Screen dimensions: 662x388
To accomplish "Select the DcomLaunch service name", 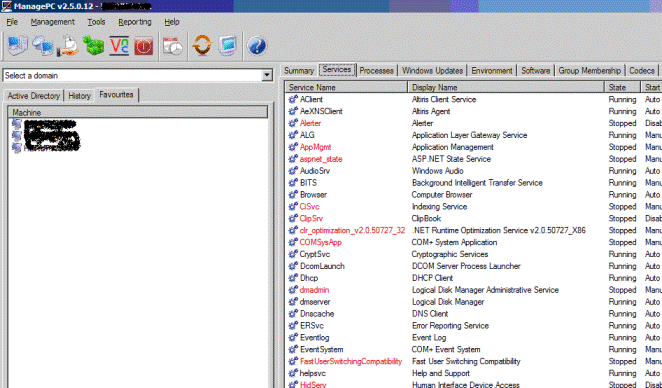I will coord(322,266).
